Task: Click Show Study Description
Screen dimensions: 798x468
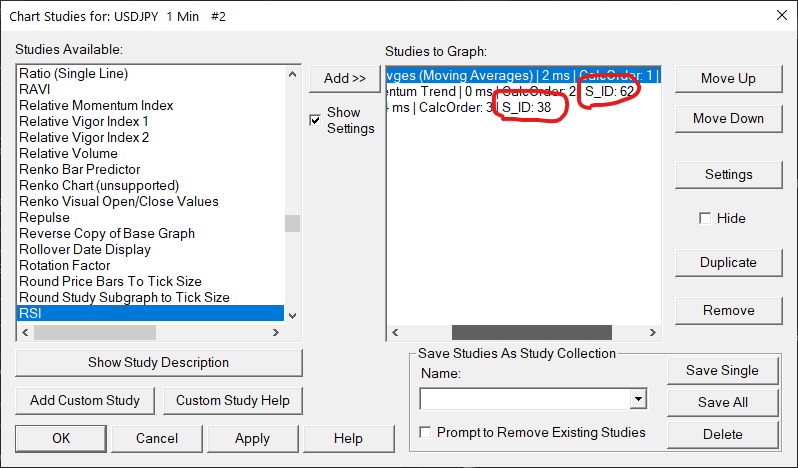Action: 158,362
